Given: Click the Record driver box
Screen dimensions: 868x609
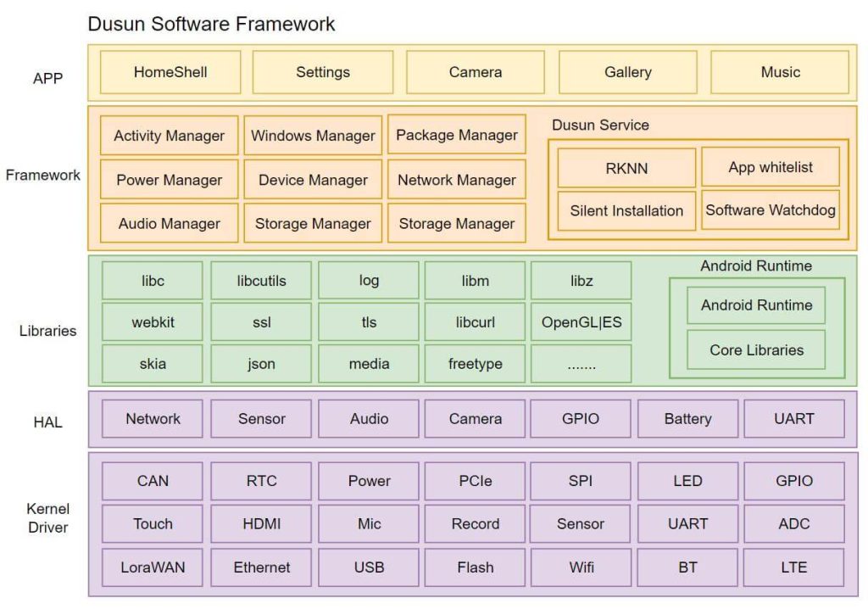Looking at the screenshot, I should click(x=475, y=523).
